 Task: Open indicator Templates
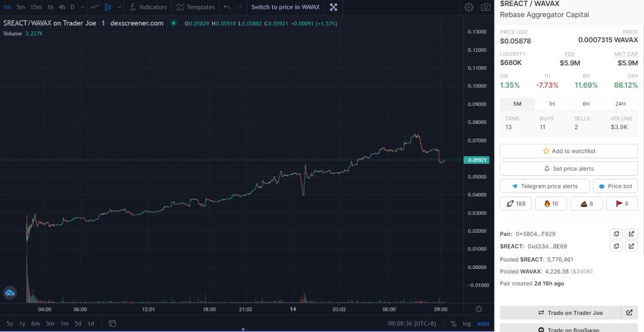pyautogui.click(x=195, y=7)
